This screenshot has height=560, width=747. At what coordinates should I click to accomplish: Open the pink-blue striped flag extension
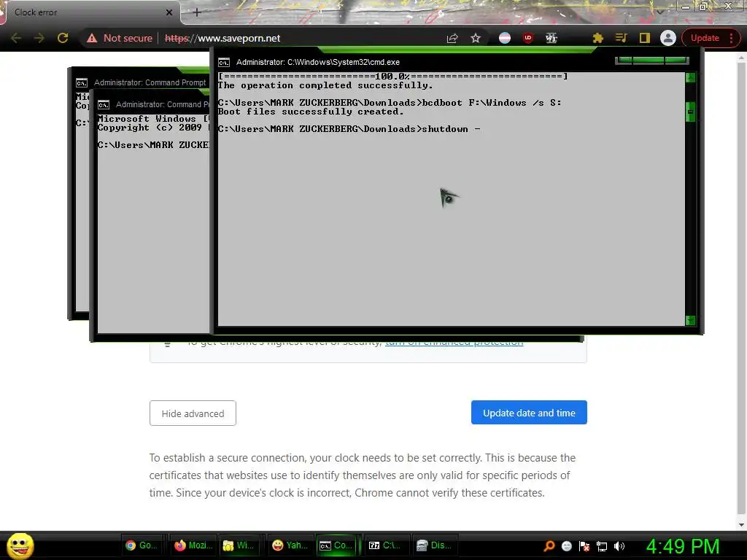[x=505, y=38]
